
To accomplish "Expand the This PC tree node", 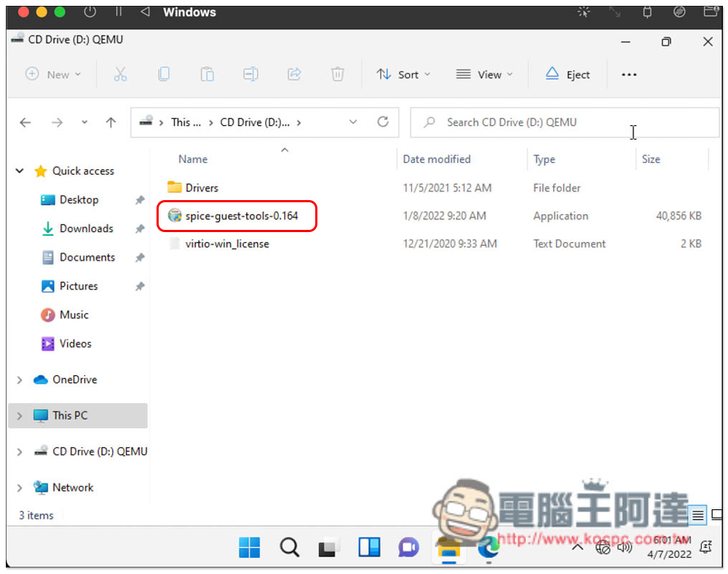I will (x=20, y=415).
